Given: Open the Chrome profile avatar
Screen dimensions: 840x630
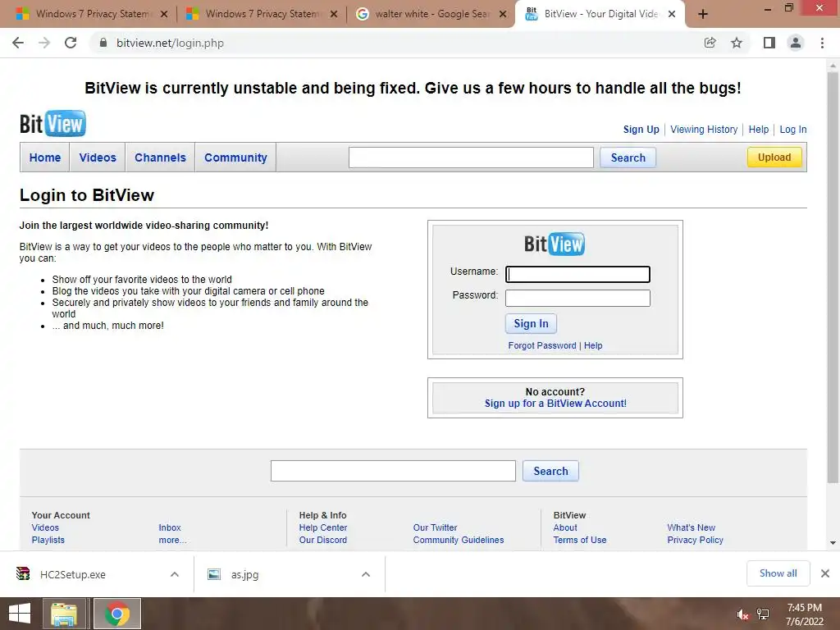Looking at the screenshot, I should [796, 43].
